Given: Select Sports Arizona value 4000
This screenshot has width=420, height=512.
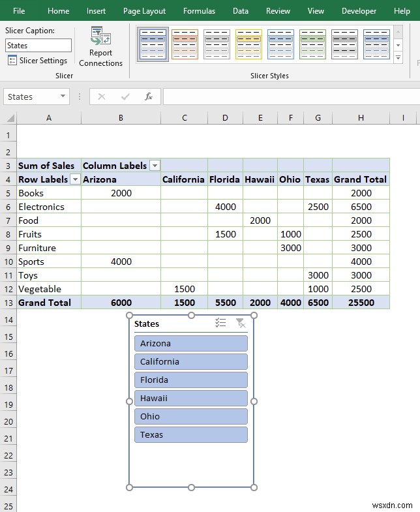Looking at the screenshot, I should 121,262.
